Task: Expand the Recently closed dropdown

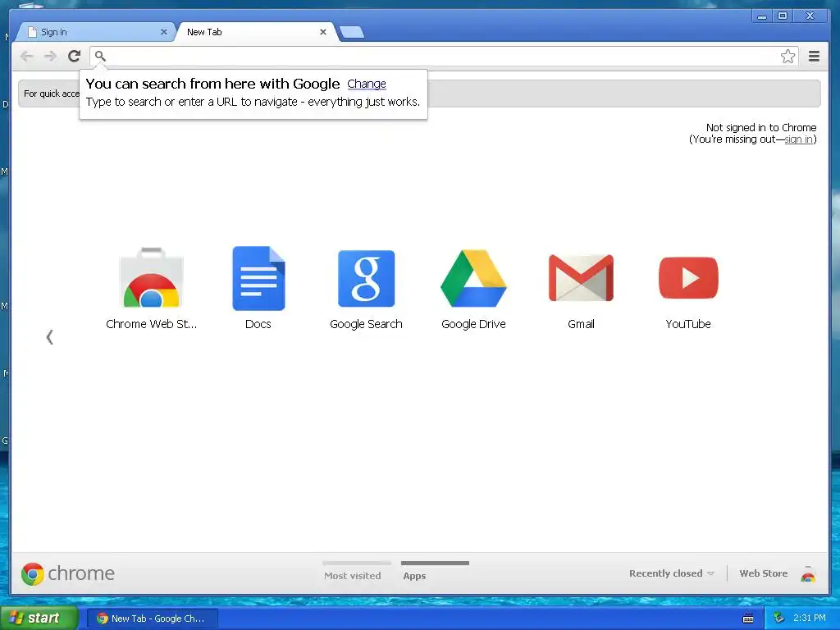Action: click(x=672, y=573)
